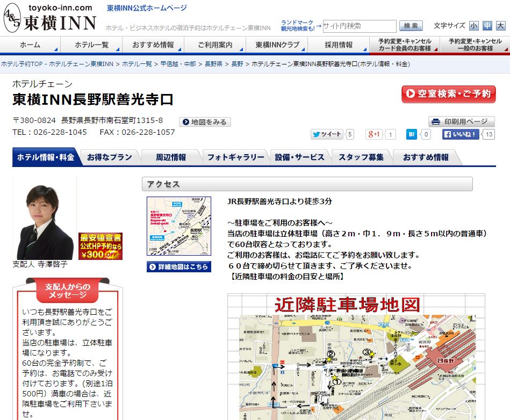This screenshot has height=420, width=510.
Task: Click the Hatena B! bookmark button
Action: (412, 134)
